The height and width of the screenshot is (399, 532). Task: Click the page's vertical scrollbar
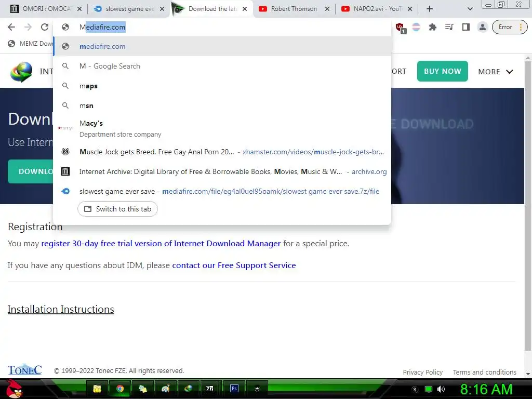(528, 207)
